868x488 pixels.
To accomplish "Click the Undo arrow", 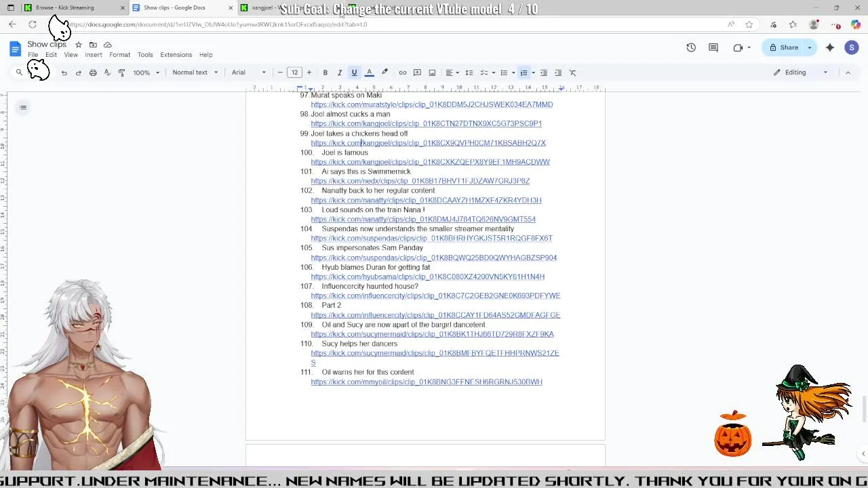I will tap(64, 73).
